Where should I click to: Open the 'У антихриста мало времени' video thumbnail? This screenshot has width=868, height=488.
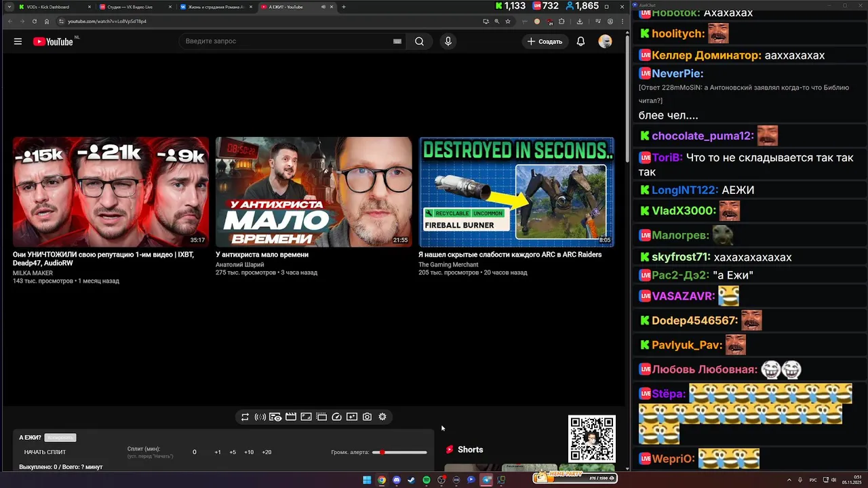click(x=313, y=192)
